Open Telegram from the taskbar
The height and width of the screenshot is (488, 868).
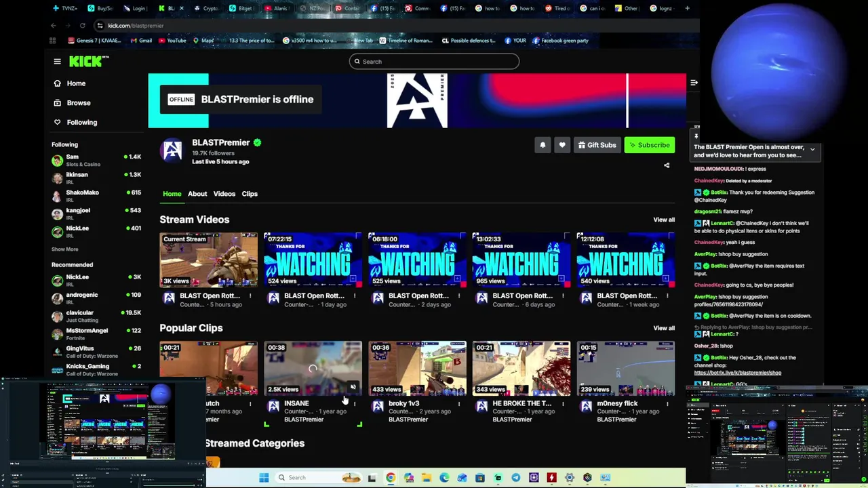tap(516, 478)
